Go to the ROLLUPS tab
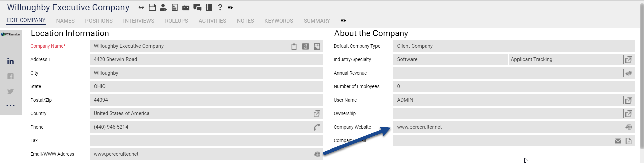Screen dimensions: 644x163 click(176, 21)
